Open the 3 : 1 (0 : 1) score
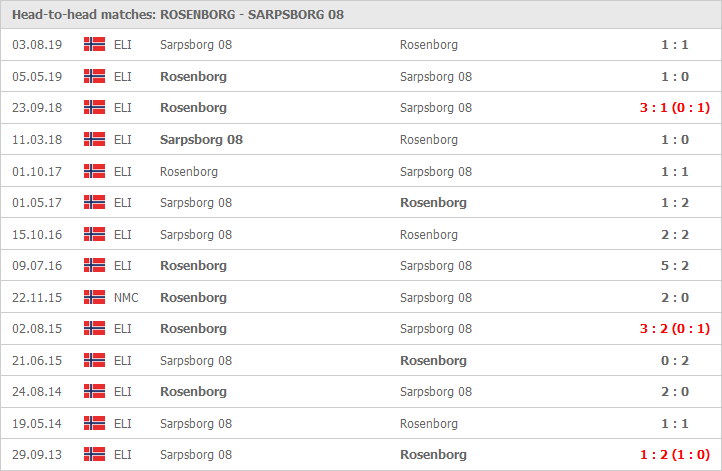 point(675,108)
